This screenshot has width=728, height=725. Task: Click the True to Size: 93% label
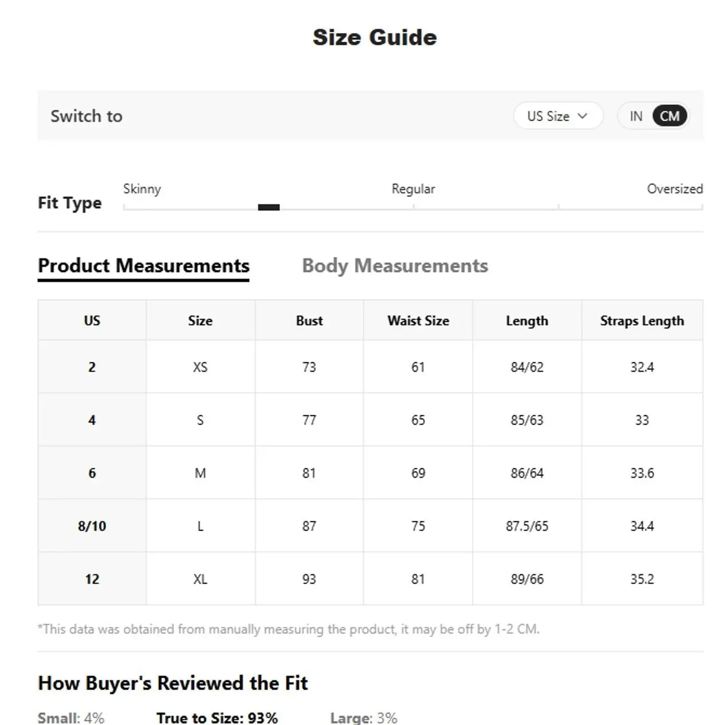[217, 718]
